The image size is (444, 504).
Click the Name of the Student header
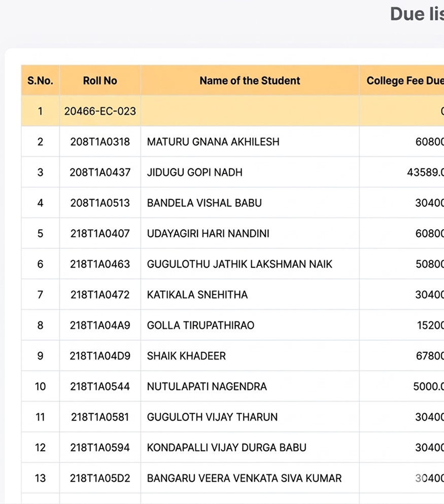click(250, 81)
